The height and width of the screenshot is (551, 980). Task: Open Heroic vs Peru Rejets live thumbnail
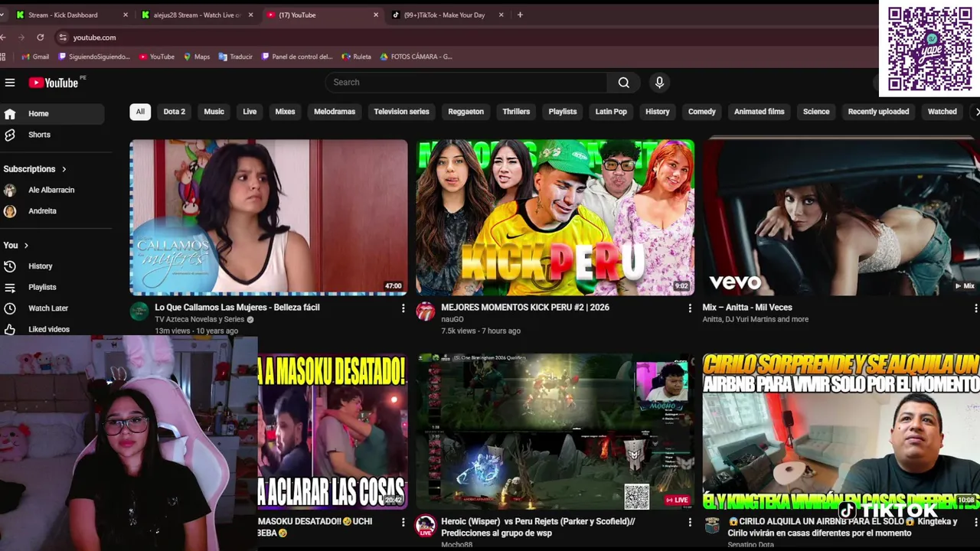coord(555,432)
